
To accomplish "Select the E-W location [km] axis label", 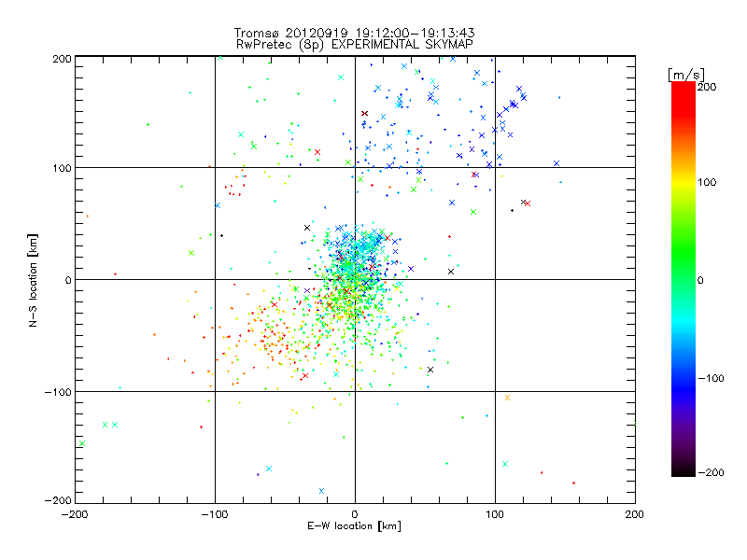I will pos(354,526).
